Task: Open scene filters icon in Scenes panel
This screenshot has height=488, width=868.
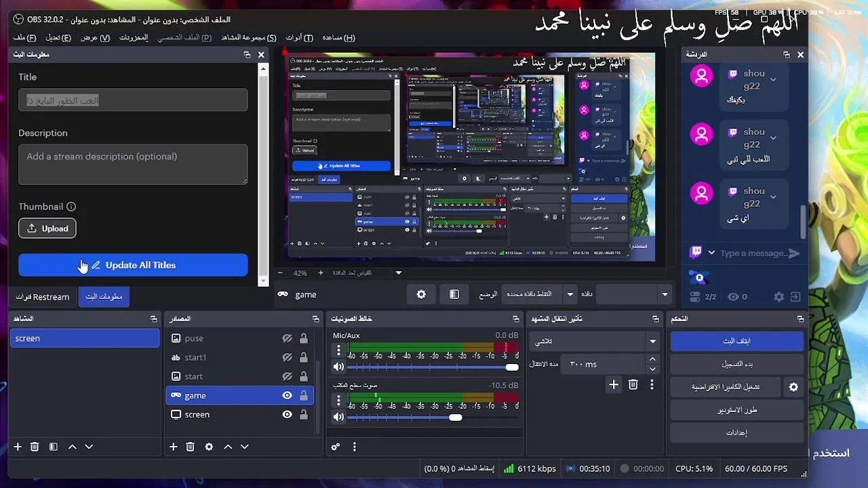Action: pyautogui.click(x=53, y=447)
